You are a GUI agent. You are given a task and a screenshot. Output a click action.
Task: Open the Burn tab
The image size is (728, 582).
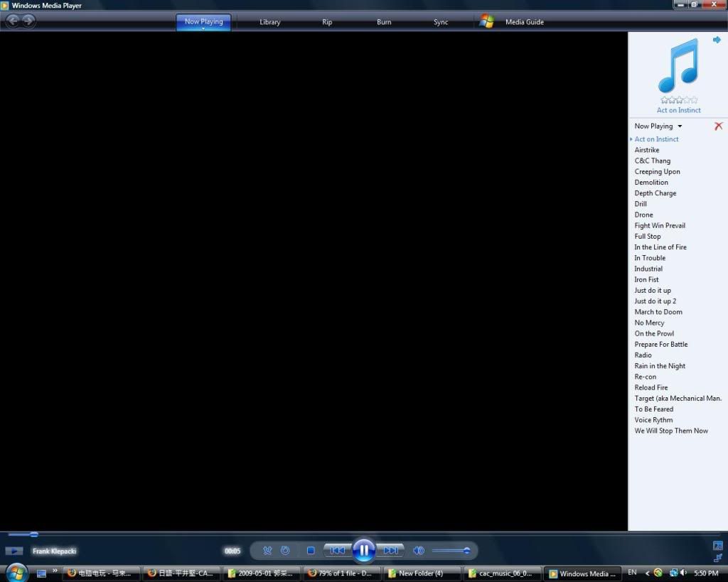(384, 22)
